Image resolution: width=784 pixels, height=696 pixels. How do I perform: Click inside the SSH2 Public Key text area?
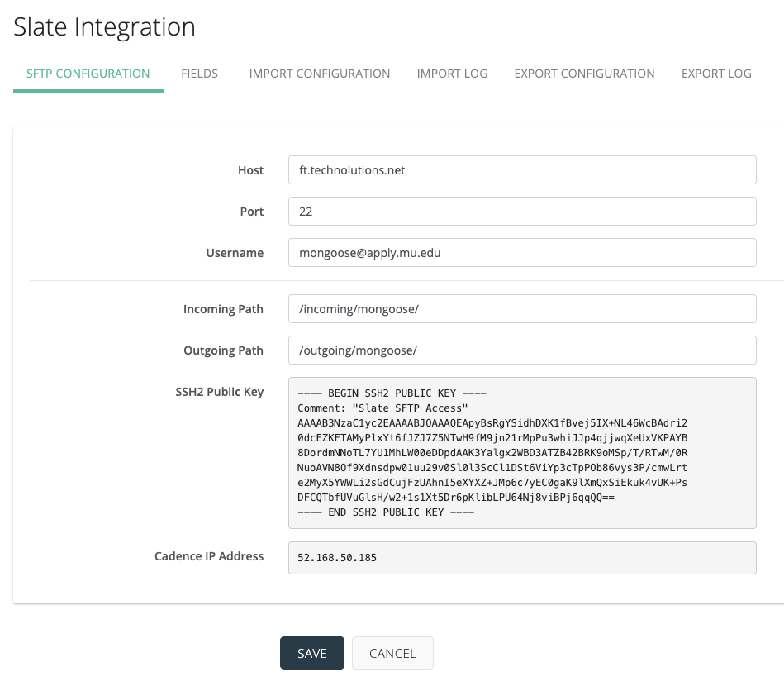522,452
